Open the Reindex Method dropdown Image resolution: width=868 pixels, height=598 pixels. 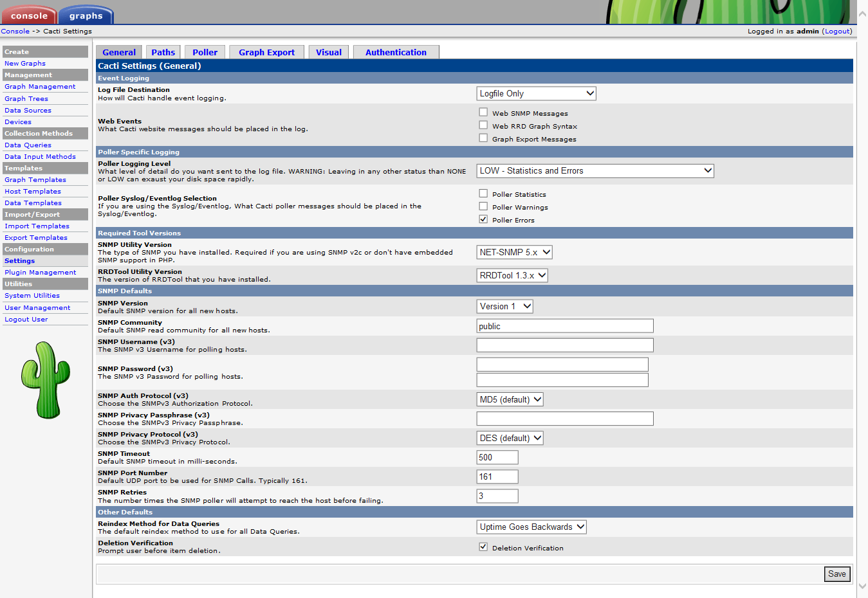point(531,527)
